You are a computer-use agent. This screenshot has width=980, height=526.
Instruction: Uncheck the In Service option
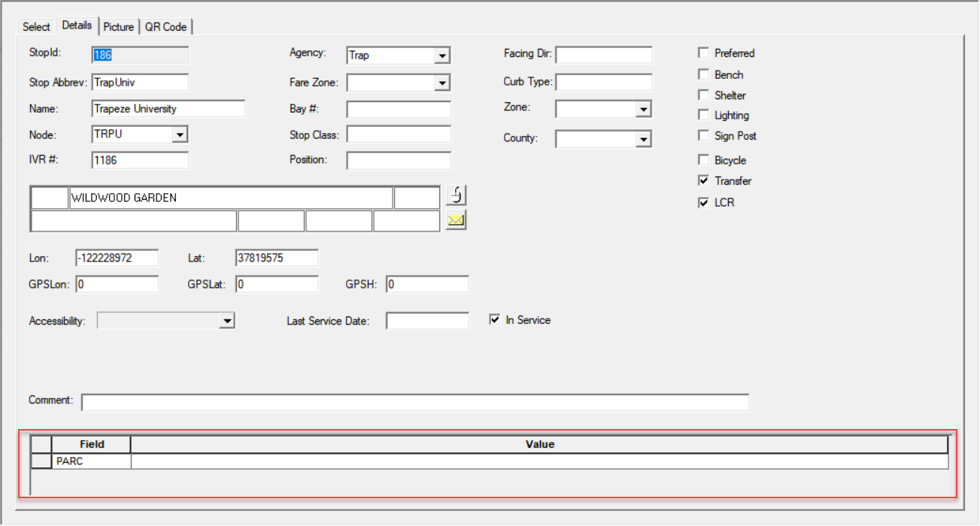pyautogui.click(x=495, y=319)
